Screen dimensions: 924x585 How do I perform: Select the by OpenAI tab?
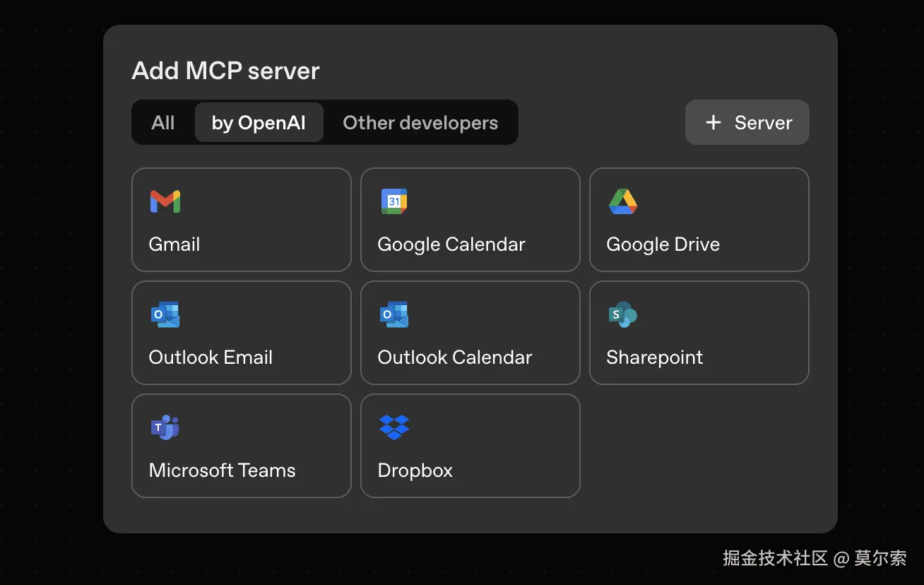tap(259, 122)
